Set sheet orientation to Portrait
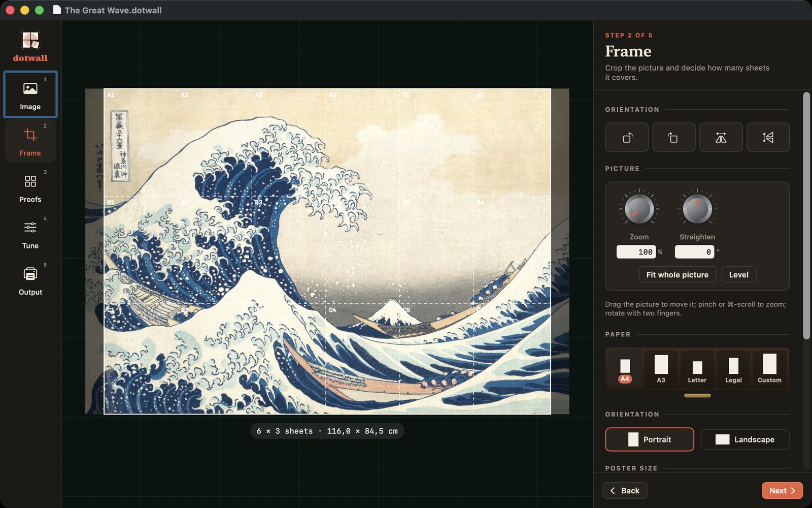 pos(650,439)
